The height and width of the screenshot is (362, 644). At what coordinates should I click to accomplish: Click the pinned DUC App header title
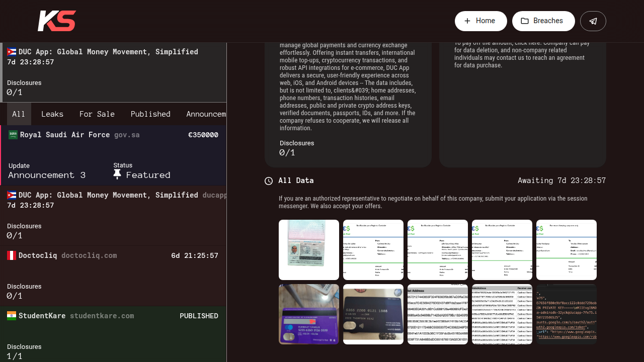(x=108, y=52)
